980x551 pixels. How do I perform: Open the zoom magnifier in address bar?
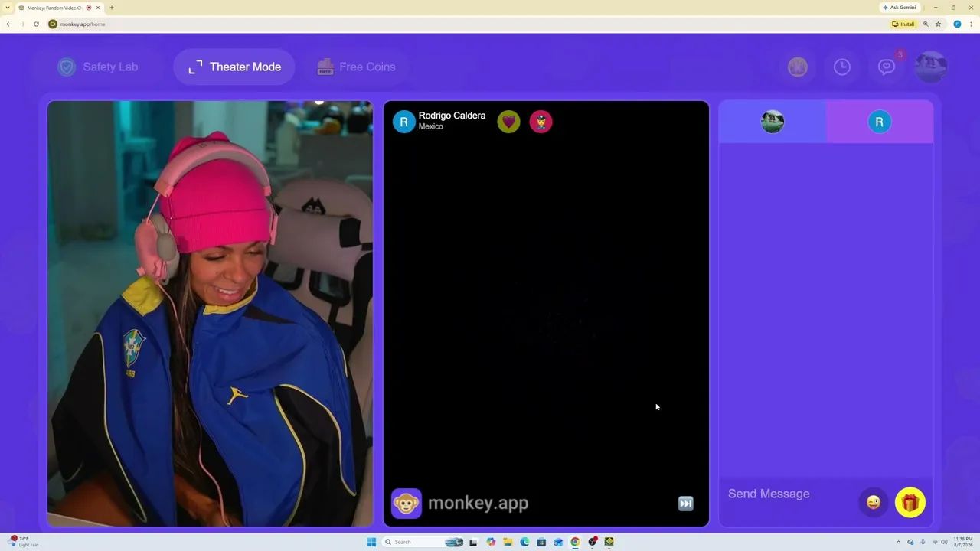pos(926,24)
